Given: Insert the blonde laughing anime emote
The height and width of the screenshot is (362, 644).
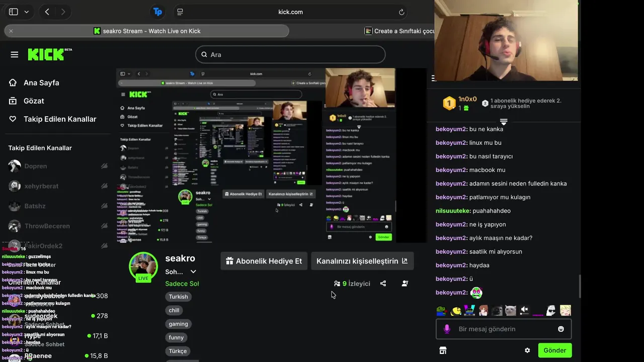Looking at the screenshot, I should [566, 310].
